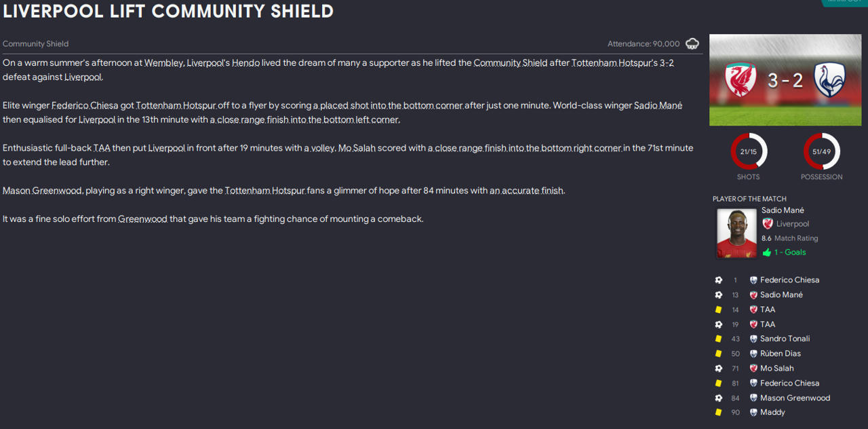868x429 pixels.
Task: Click the club badge beside Mason Greenwood in events
Action: (753, 398)
